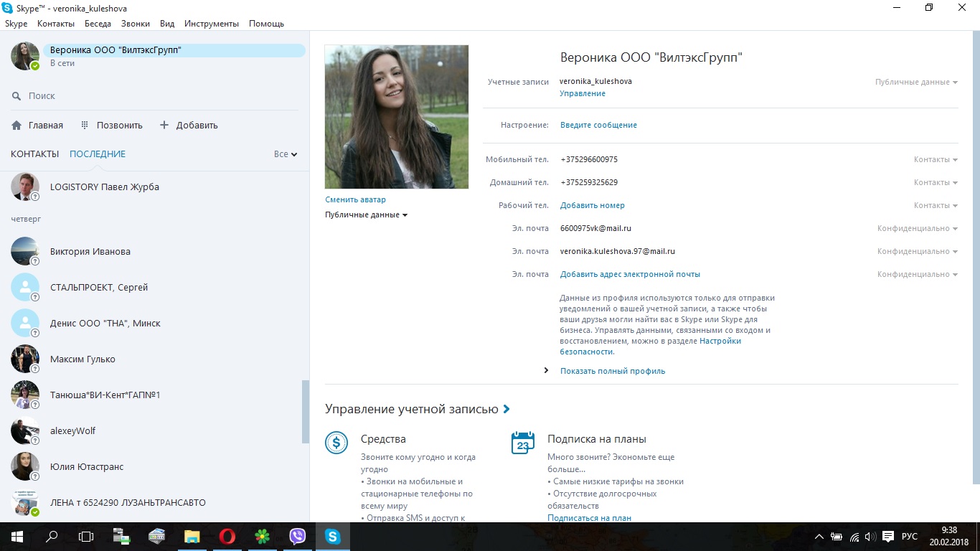Click Подписаться на план link
The width and height of the screenshot is (980, 551).
point(589,517)
